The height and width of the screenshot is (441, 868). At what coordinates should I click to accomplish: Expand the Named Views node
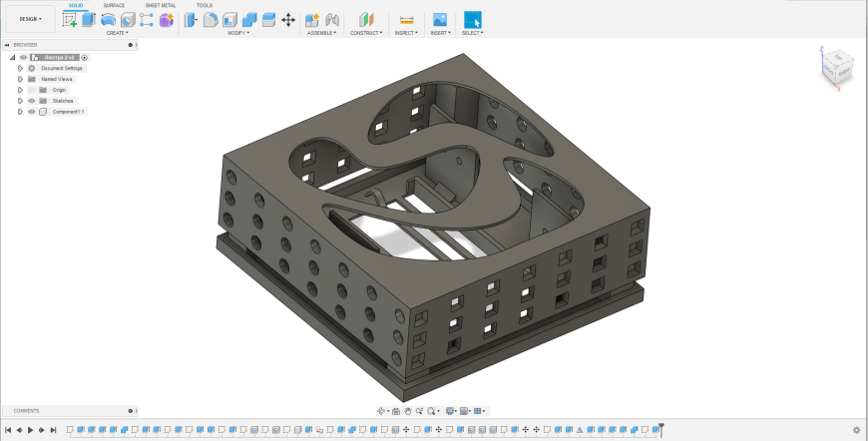click(x=20, y=79)
